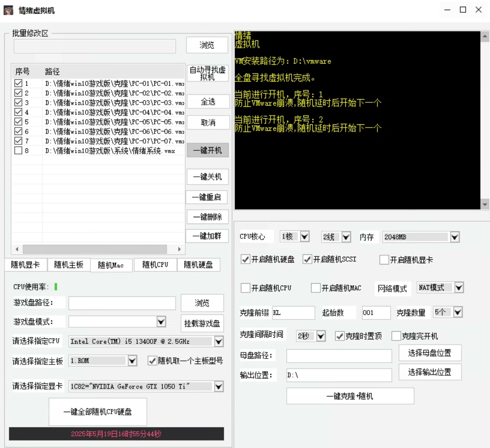Open the 请选择指定显卡 GTX 1050 Ti dropdown
This screenshot has height=448, width=490.
coord(219,386)
